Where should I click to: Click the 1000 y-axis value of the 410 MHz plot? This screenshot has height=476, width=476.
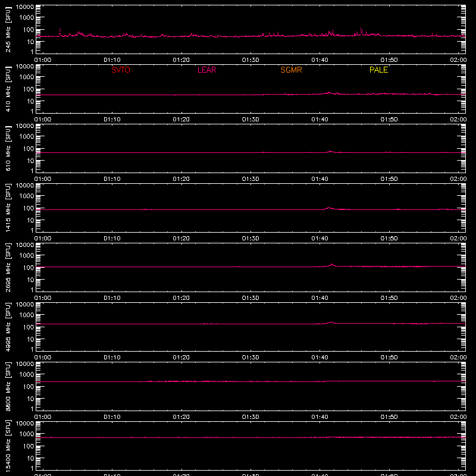coord(27,77)
